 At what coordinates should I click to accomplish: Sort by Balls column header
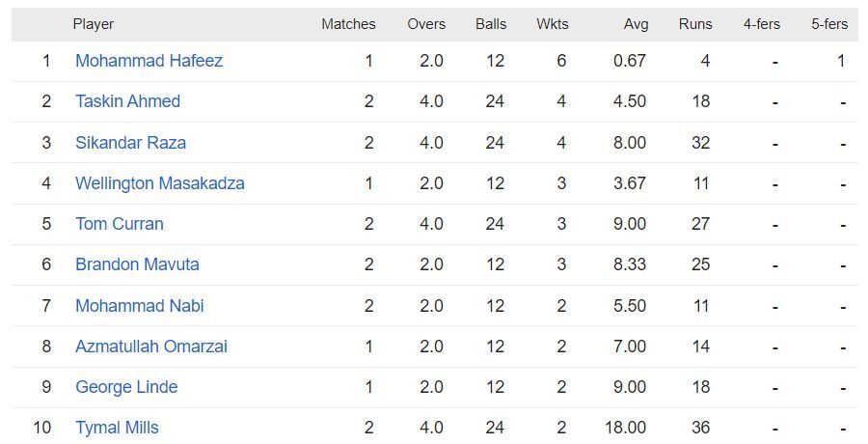pos(490,23)
